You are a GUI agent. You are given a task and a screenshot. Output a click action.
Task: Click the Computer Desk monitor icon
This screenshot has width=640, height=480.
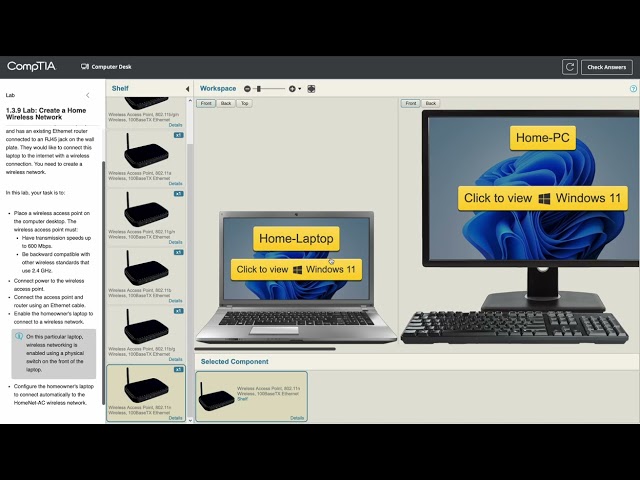click(x=84, y=67)
